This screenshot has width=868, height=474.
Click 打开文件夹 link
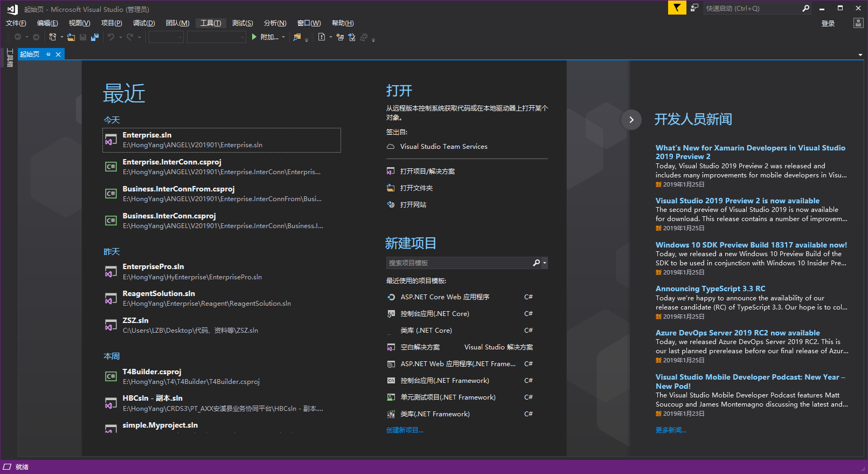(x=416, y=188)
